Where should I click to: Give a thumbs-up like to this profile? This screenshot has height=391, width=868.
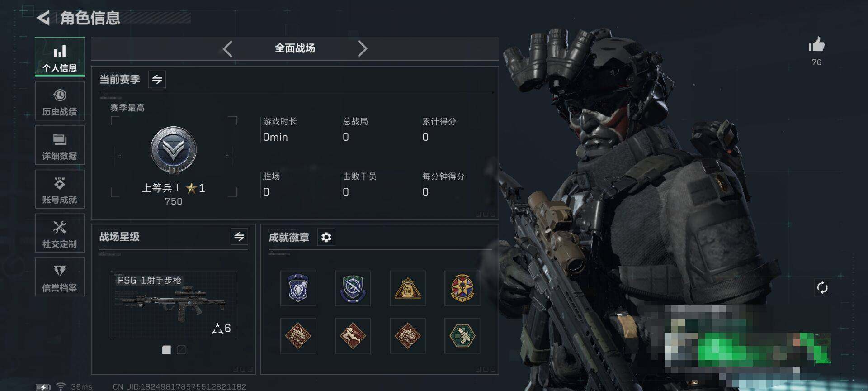pos(816,45)
